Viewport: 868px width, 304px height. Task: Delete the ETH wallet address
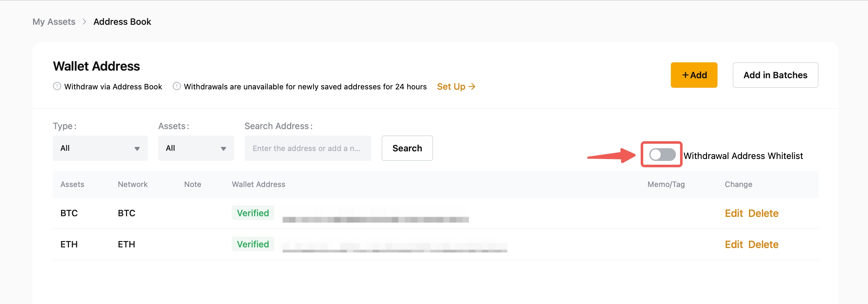pyautogui.click(x=763, y=244)
